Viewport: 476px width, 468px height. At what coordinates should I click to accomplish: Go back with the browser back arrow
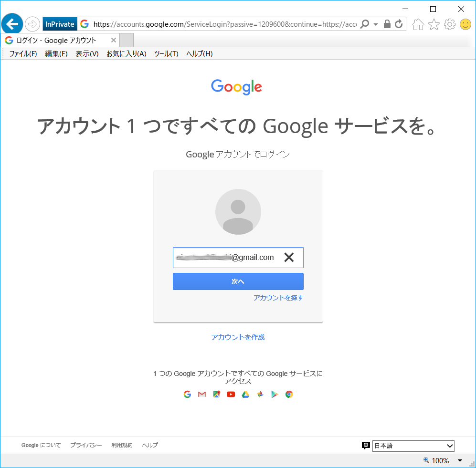(12, 24)
